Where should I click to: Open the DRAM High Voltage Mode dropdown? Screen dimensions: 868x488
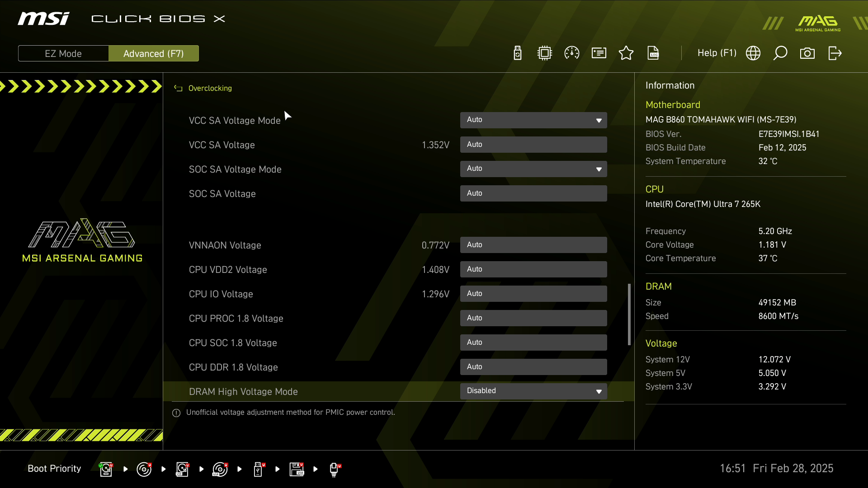click(x=533, y=391)
